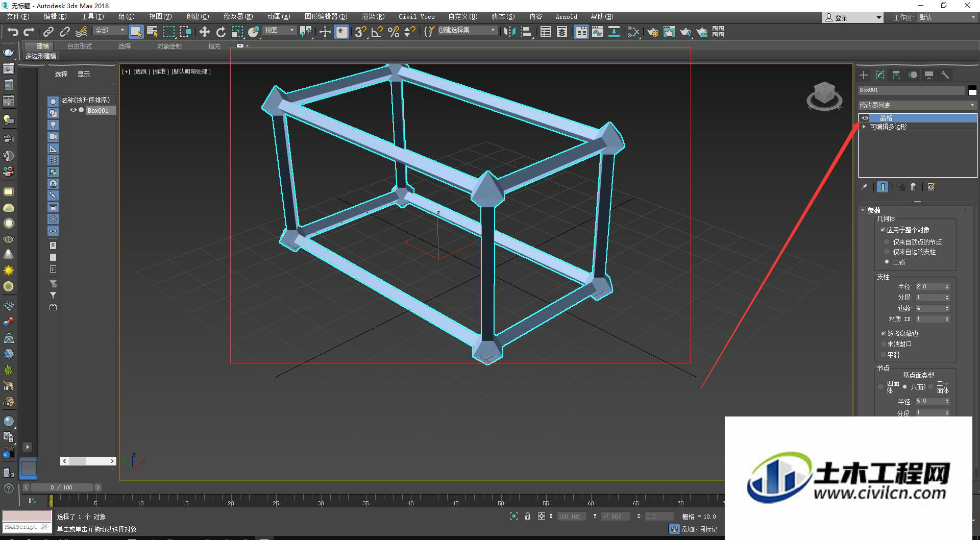Viewport: 980px width, 540px height.
Task: Open the selection filter All dropdown
Action: click(110, 31)
